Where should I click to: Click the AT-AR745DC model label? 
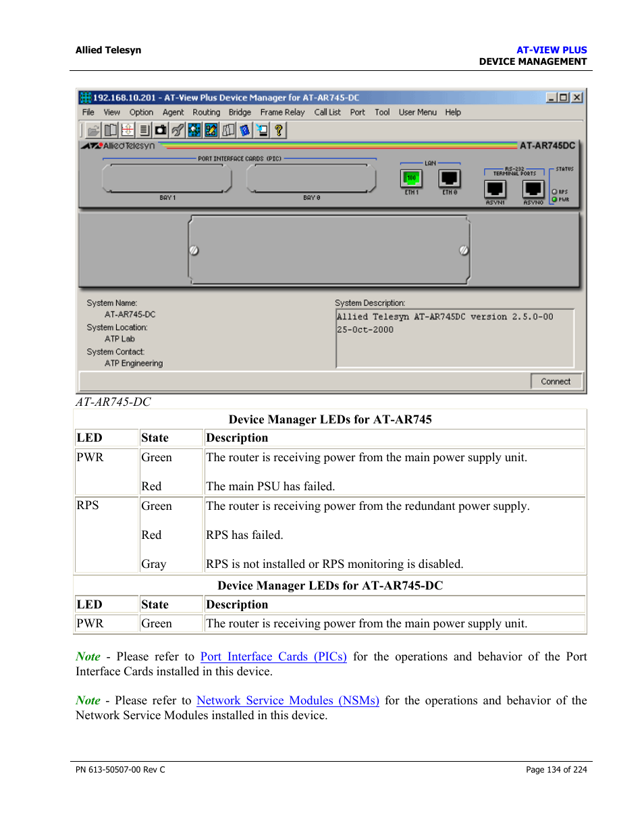point(547,145)
